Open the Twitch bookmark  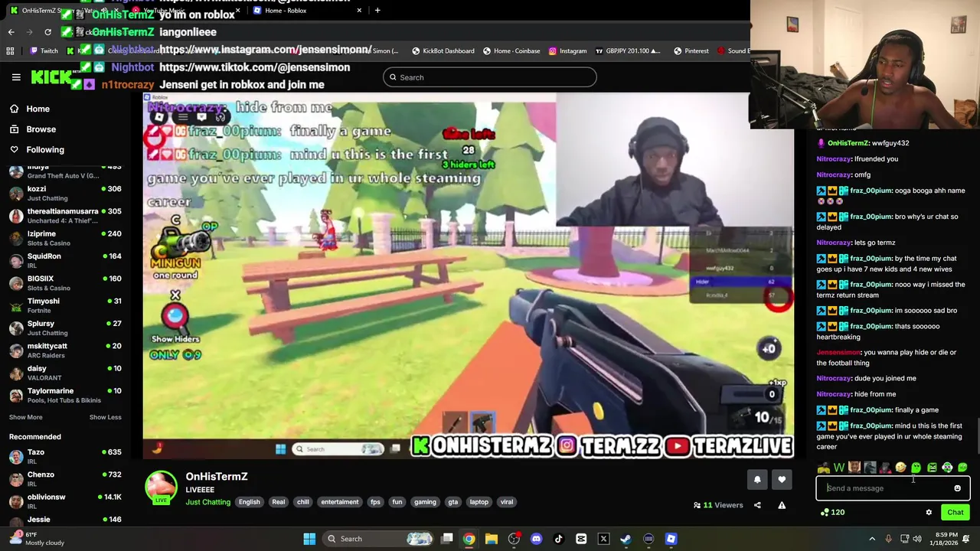pyautogui.click(x=44, y=51)
